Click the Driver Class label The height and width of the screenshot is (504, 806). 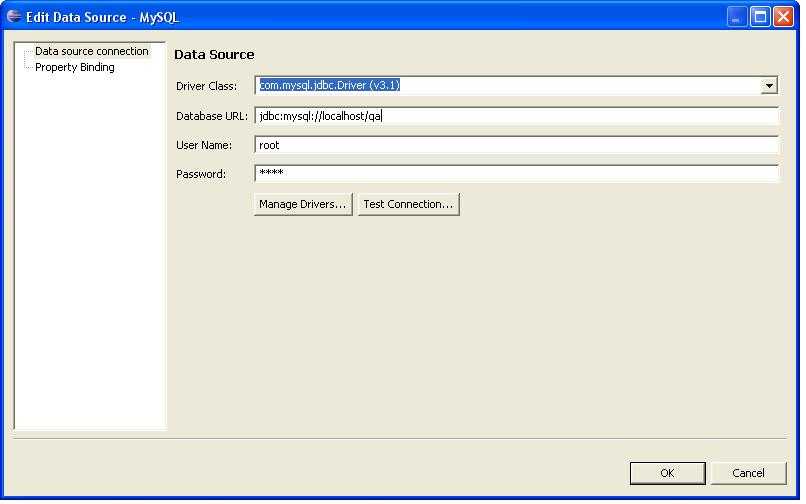pyautogui.click(x=207, y=87)
